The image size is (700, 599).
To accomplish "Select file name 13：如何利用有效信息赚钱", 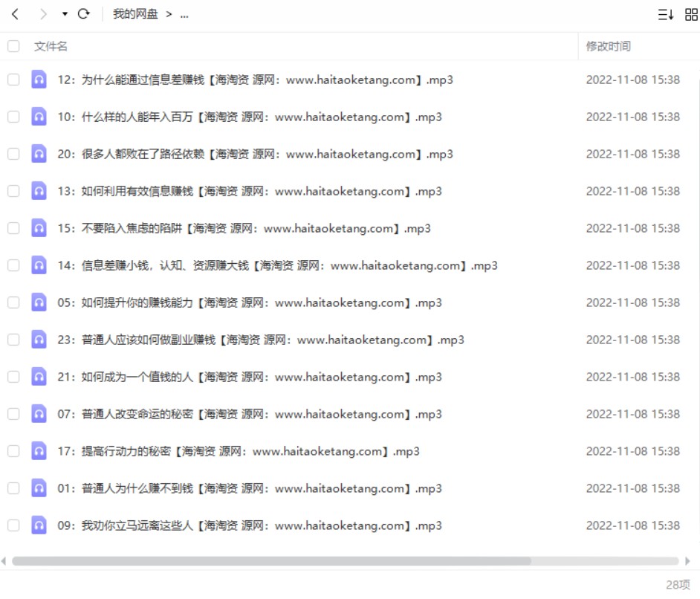I will [250, 191].
